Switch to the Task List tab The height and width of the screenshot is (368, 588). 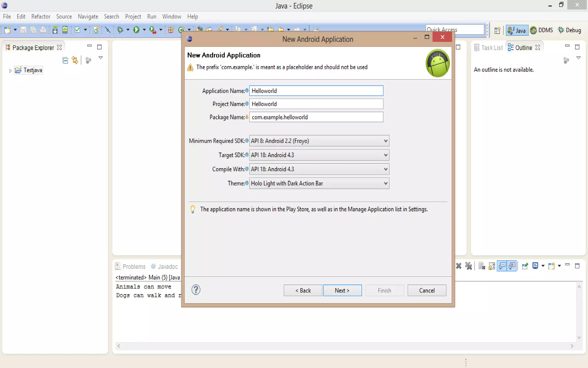click(489, 48)
